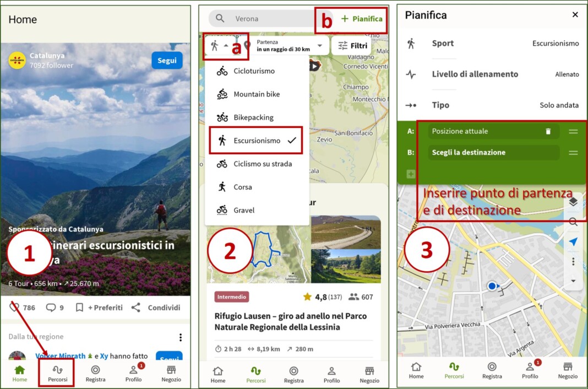Tap the + Pianifica button

click(362, 19)
